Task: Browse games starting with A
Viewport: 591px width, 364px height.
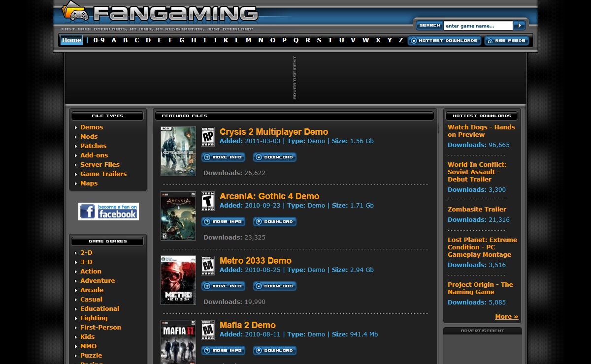Action: (114, 40)
